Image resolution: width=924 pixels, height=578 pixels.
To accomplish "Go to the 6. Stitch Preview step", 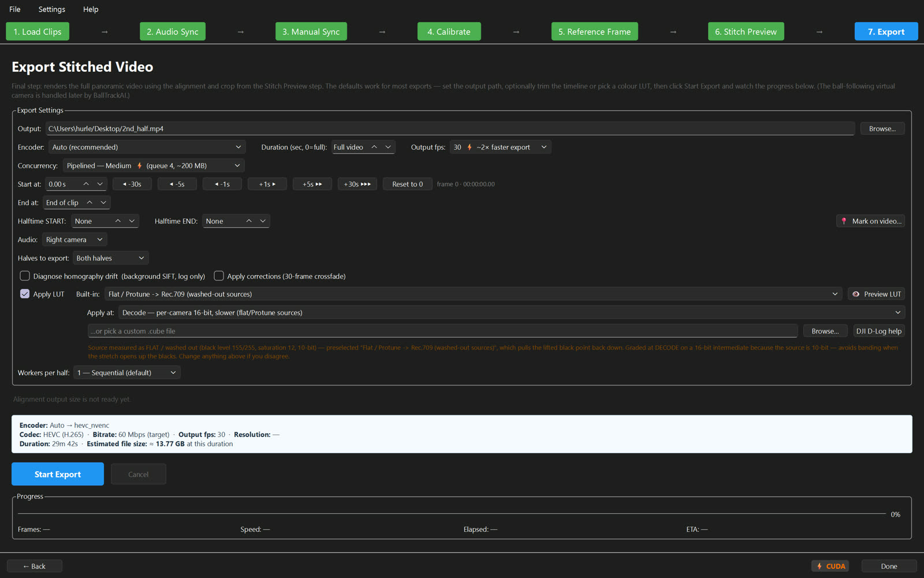I will click(x=746, y=31).
